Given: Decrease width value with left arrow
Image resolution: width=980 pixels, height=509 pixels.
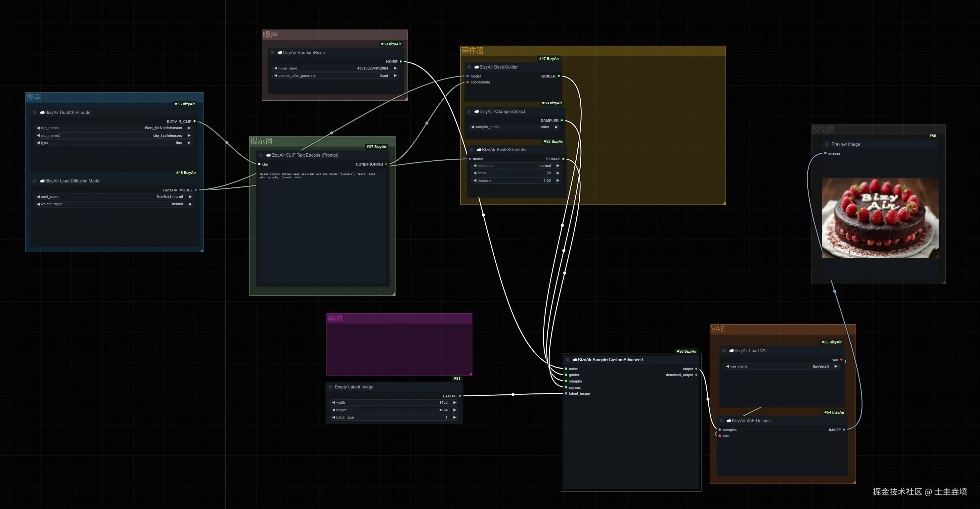Looking at the screenshot, I should pyautogui.click(x=334, y=403).
